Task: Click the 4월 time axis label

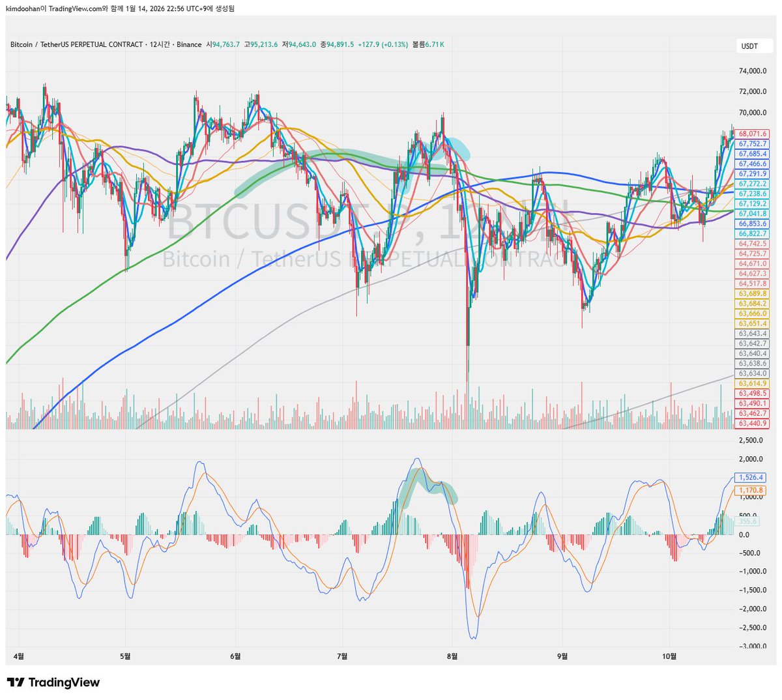Action: point(19,656)
